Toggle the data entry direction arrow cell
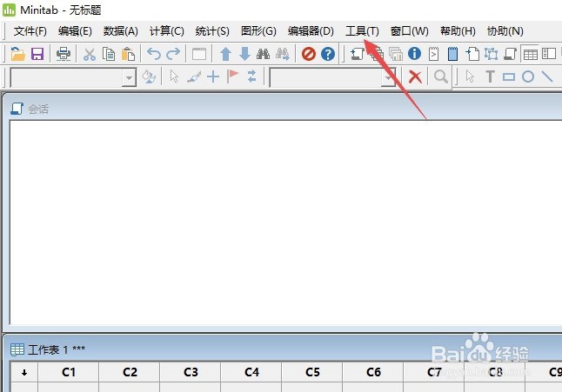Image resolution: width=562 pixels, height=392 pixels. tap(24, 372)
